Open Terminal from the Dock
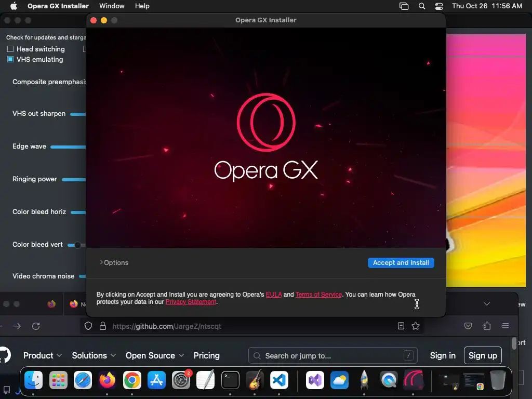 (230, 380)
